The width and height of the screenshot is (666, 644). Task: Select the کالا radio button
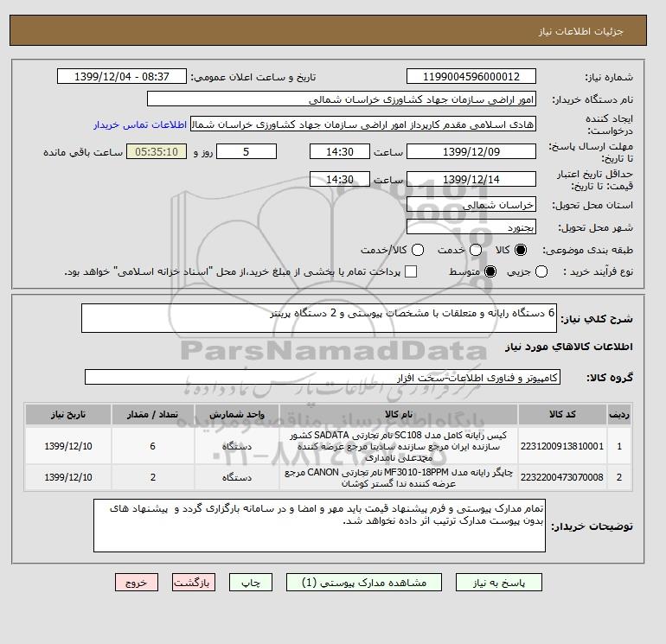coord(521,250)
